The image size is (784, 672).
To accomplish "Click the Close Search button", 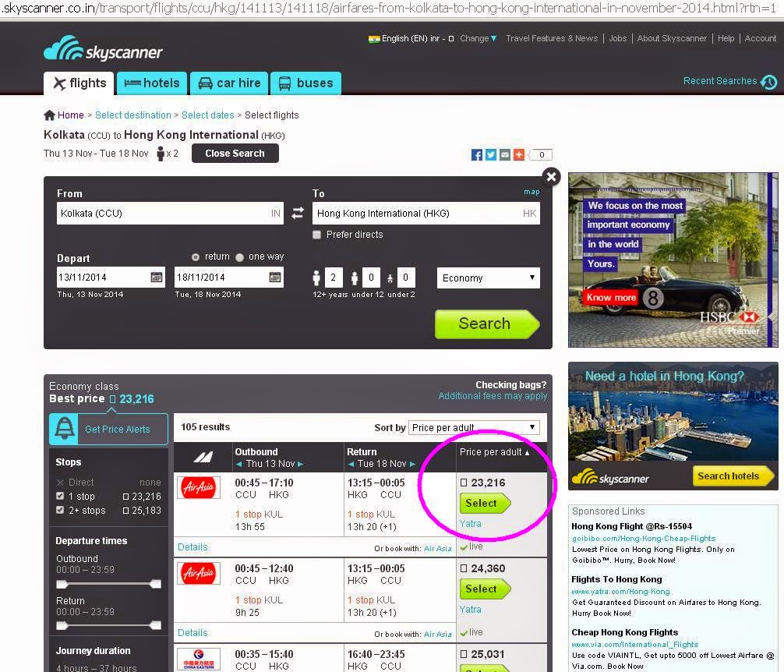I will 235,154.
